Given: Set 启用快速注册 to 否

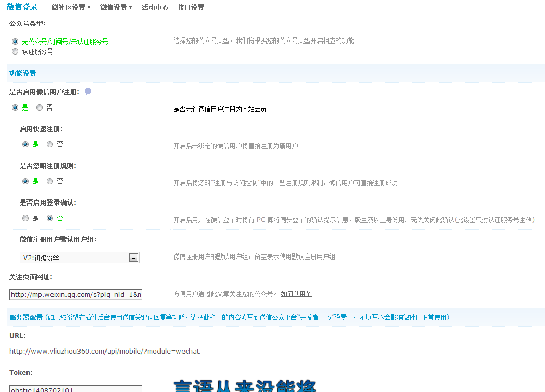Looking at the screenshot, I should click(x=50, y=144).
